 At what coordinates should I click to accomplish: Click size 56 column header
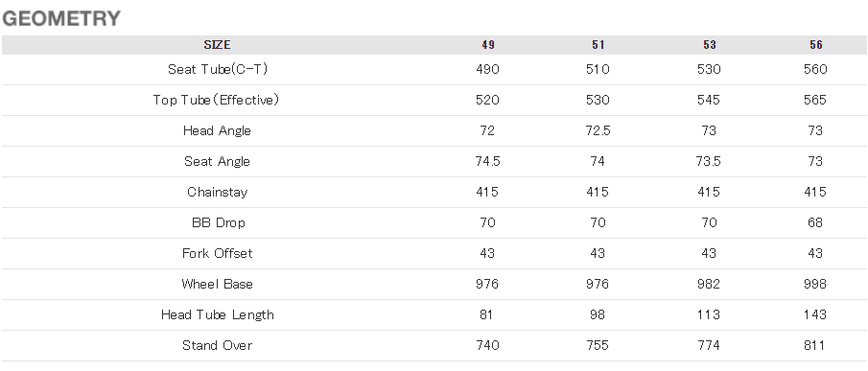tap(815, 45)
